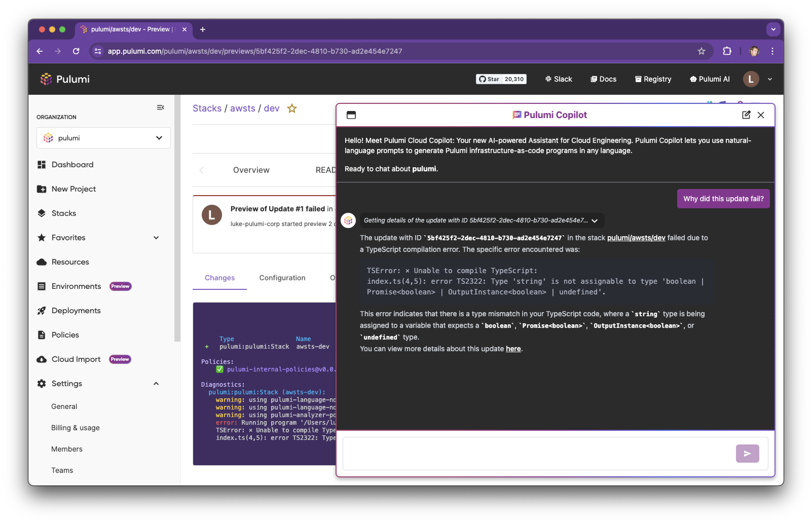Favorite the dev stack with star icon
Screen dimensions: 812x523
click(x=292, y=108)
